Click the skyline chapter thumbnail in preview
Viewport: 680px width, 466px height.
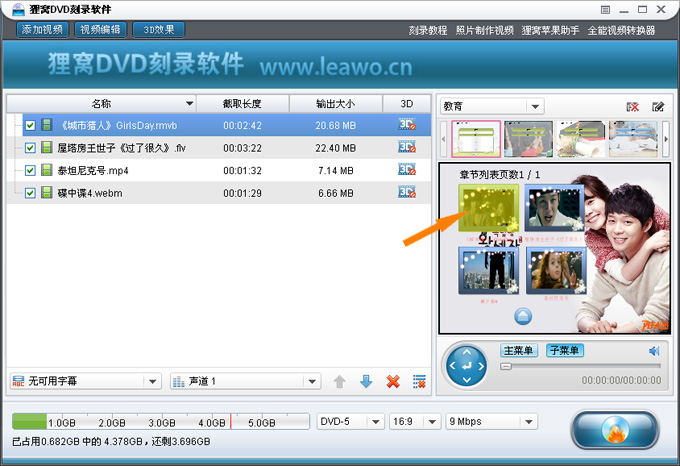(x=489, y=271)
